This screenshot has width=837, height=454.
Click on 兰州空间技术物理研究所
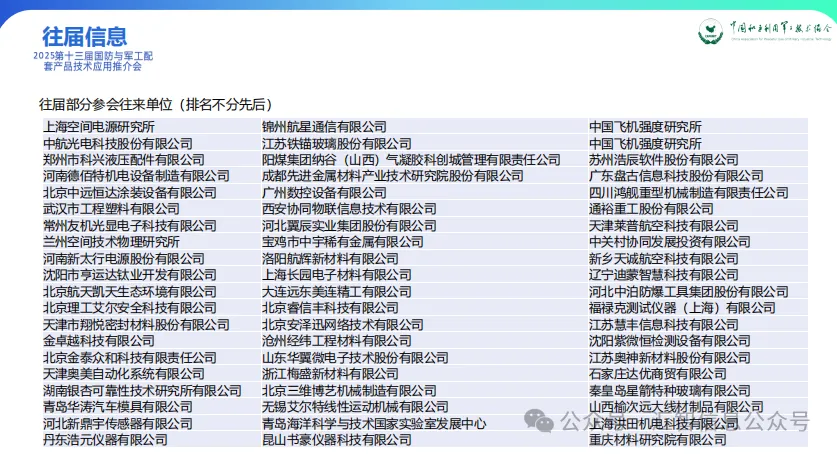[111, 242]
